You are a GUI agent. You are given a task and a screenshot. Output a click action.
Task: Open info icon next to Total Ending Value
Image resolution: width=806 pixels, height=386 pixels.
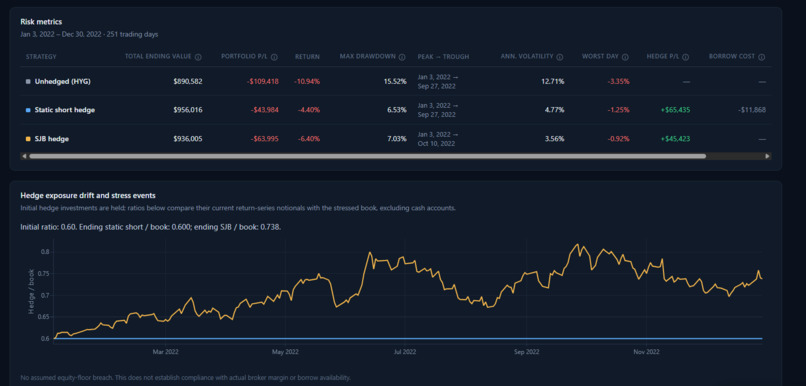(198, 57)
